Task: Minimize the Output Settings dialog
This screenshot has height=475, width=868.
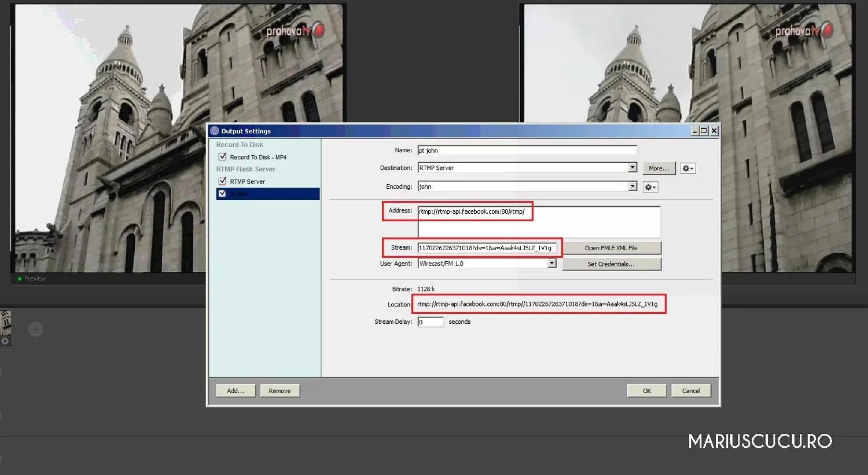Action: click(x=695, y=131)
